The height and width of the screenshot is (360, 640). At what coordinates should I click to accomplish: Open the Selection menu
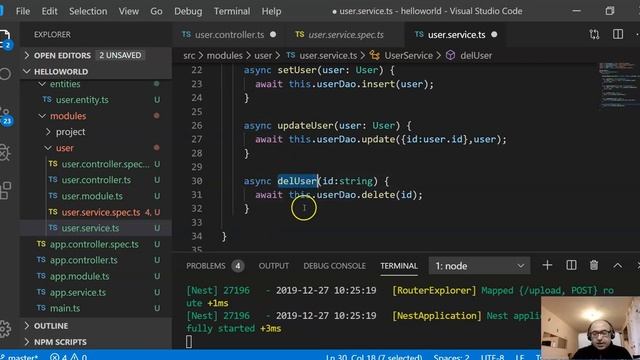pyautogui.click(x=88, y=11)
